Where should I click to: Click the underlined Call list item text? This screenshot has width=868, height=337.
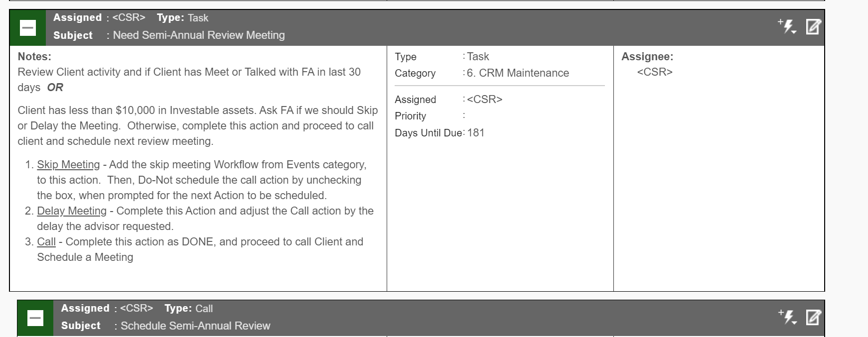46,242
